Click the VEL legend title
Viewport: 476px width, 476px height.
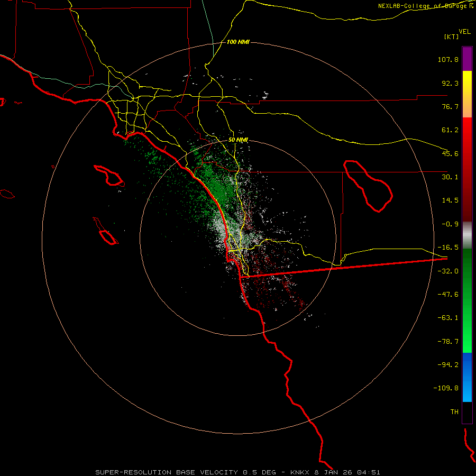(x=464, y=32)
